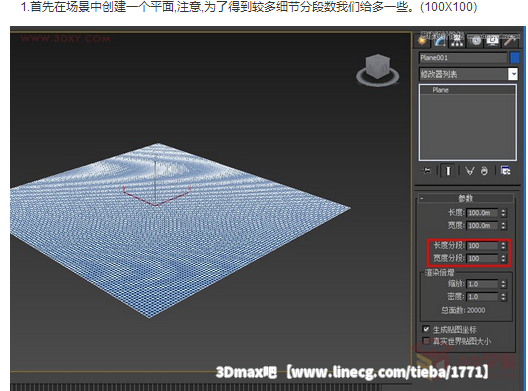Screen dimensions: 528x391
Task: Click the Plane001 name field
Action: tap(463, 58)
